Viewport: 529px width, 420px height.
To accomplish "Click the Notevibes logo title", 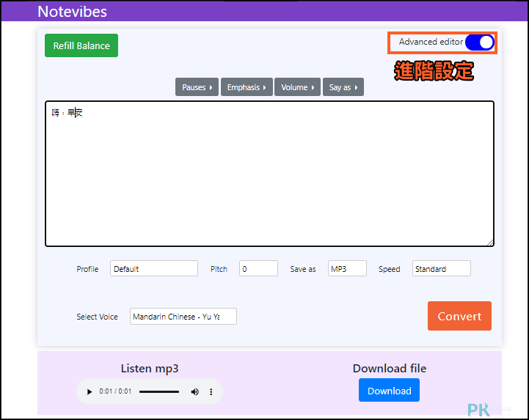I will point(72,12).
